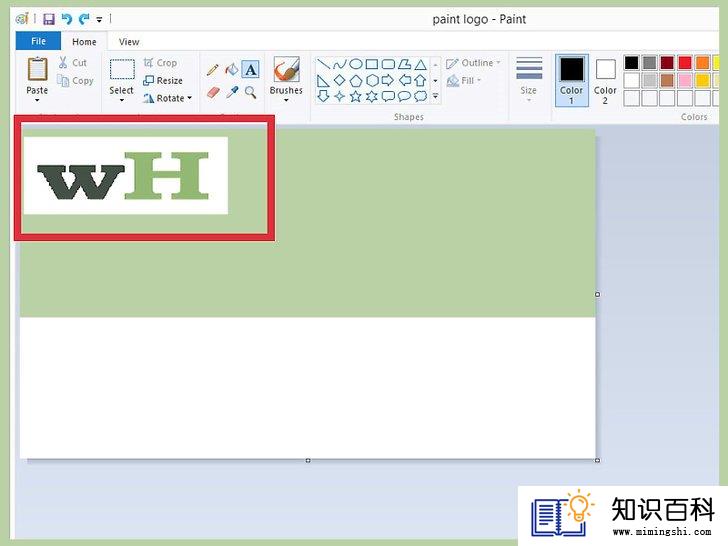Open the line Size dropdown

(x=529, y=79)
